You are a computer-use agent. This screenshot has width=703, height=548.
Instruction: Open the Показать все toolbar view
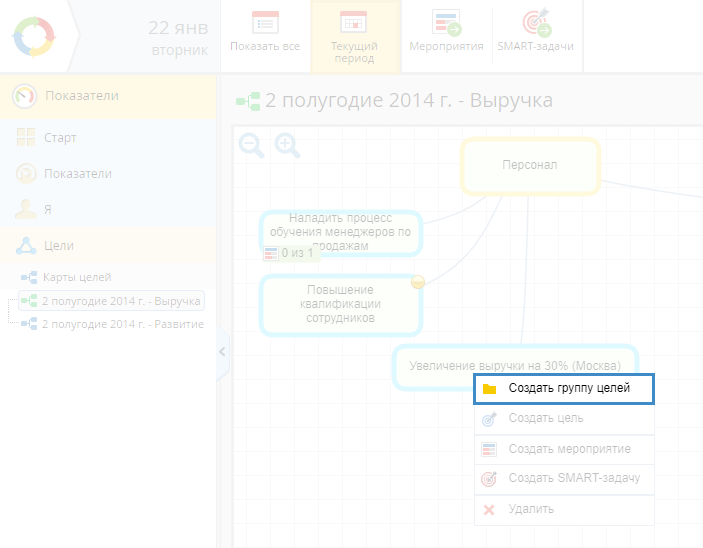(x=265, y=35)
